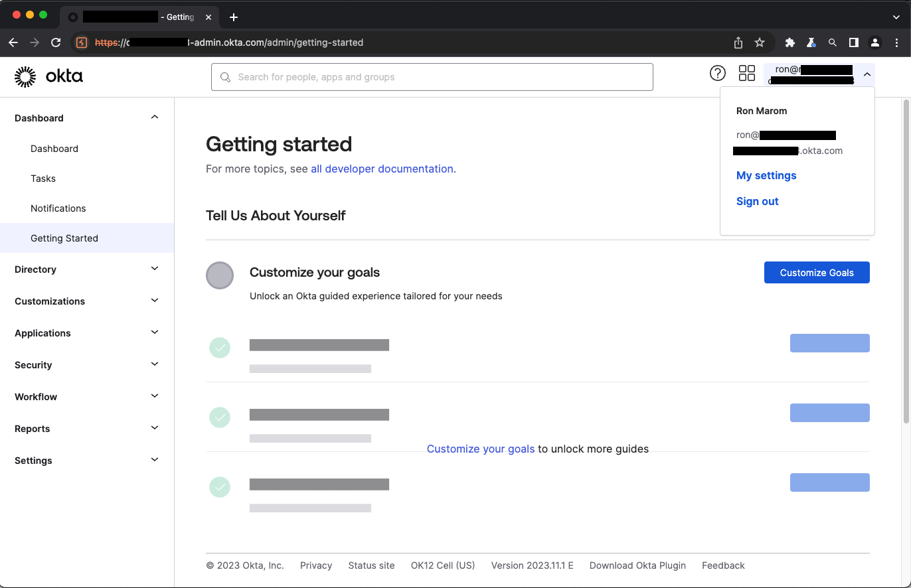This screenshot has width=911, height=588.
Task: Open the Chrome extensions puzzle icon
Action: [790, 42]
